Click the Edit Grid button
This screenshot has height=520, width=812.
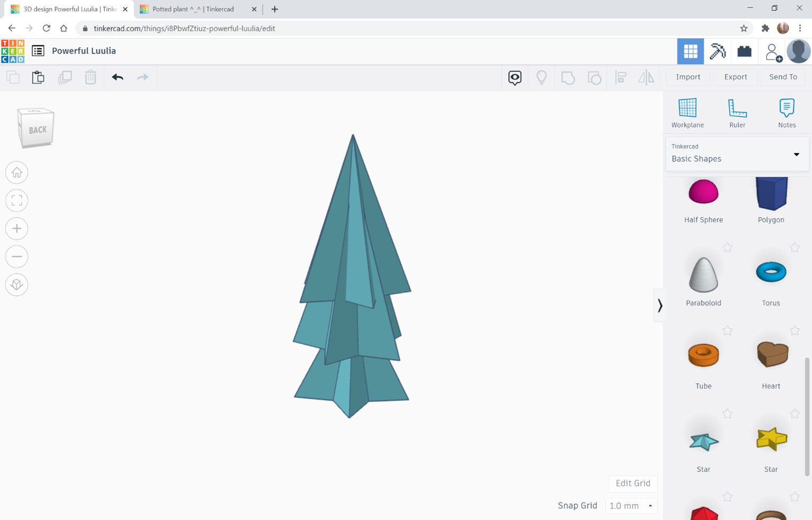click(x=633, y=483)
